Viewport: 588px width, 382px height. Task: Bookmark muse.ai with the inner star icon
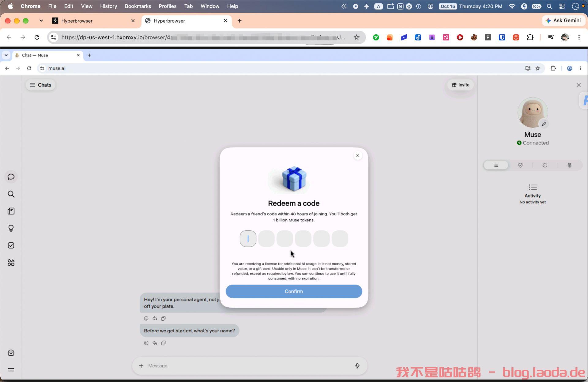click(538, 68)
